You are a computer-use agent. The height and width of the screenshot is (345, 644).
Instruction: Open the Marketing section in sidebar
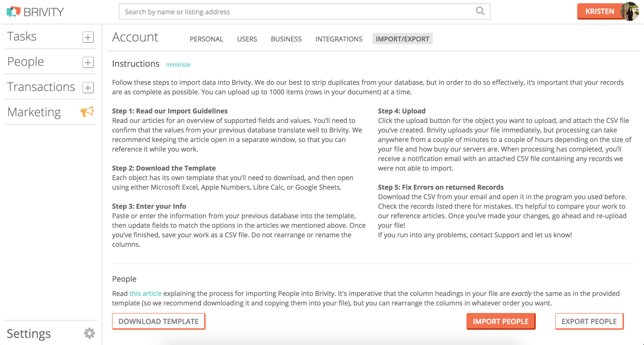(34, 112)
